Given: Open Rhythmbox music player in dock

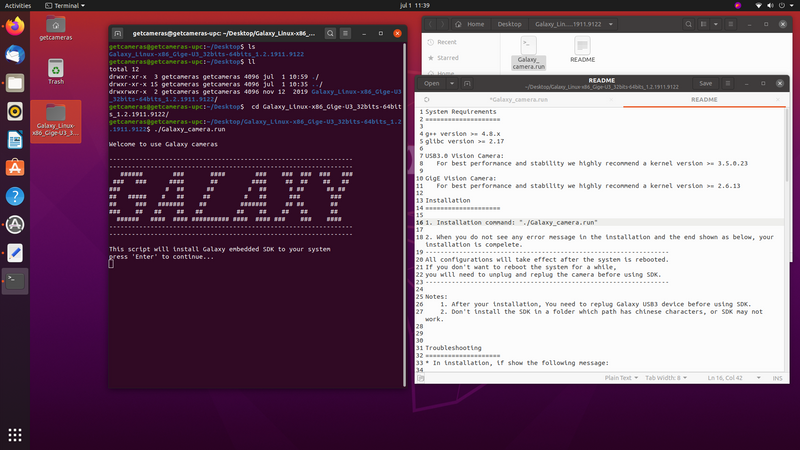Looking at the screenshot, I should tap(15, 110).
